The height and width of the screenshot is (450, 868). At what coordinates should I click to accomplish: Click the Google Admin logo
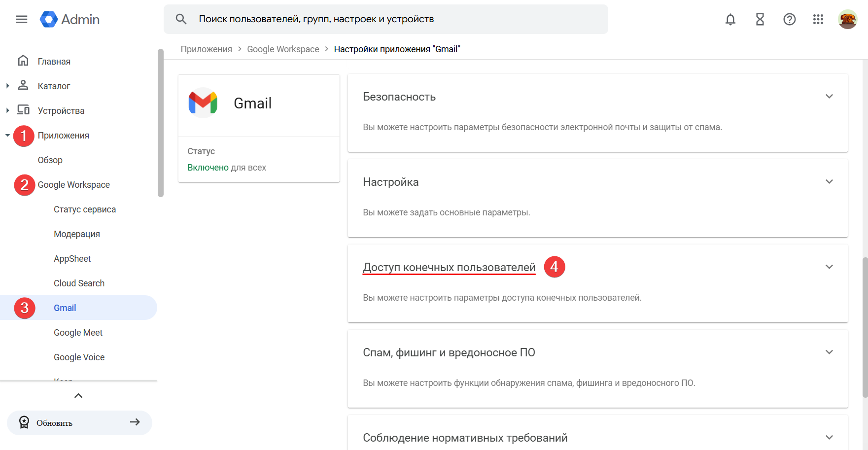coord(69,19)
